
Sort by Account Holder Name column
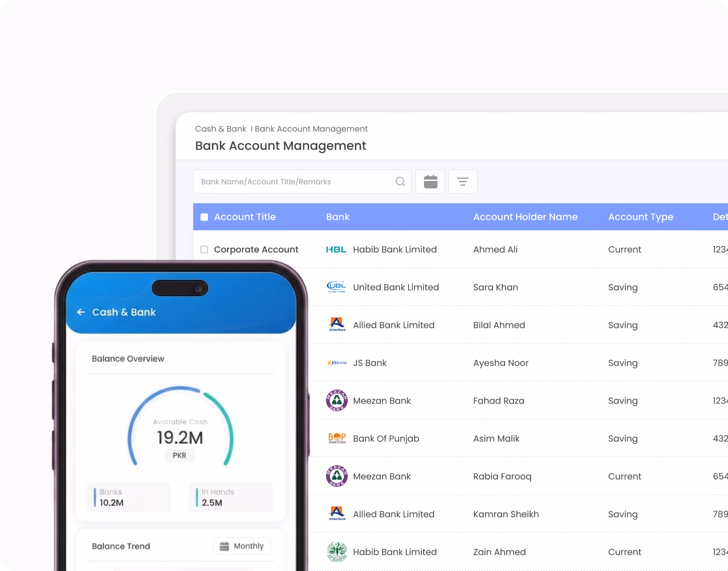coord(525,217)
